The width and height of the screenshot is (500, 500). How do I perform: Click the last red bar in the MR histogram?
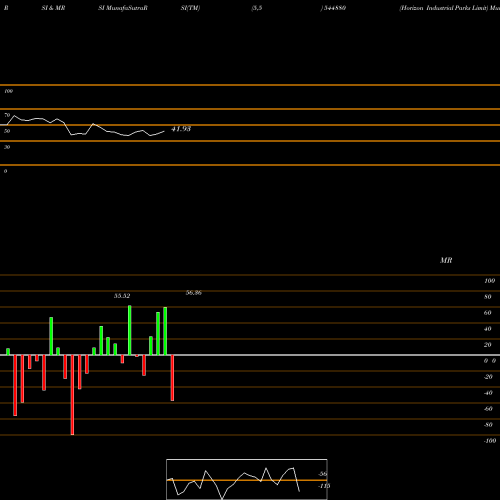(172, 378)
